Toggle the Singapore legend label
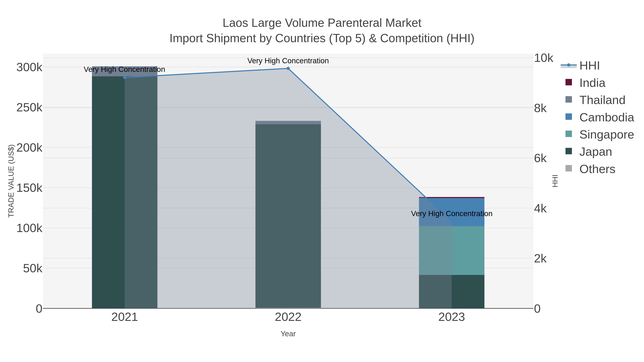The image size is (644, 362). tap(607, 135)
